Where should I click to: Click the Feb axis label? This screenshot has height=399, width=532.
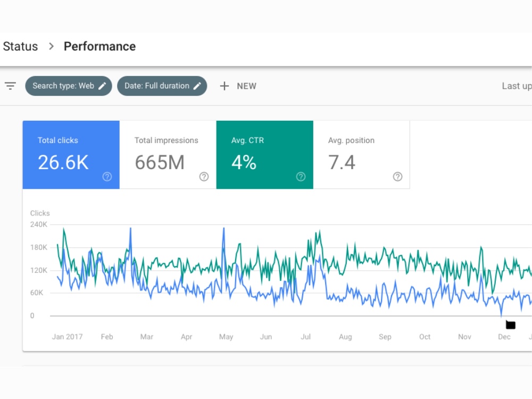click(x=107, y=337)
